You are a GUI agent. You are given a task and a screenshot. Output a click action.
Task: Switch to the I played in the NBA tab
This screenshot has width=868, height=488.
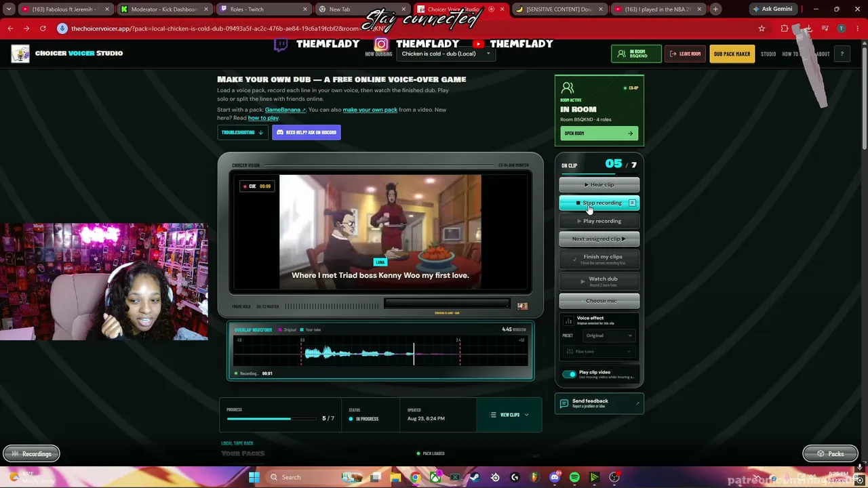pyautogui.click(x=659, y=9)
